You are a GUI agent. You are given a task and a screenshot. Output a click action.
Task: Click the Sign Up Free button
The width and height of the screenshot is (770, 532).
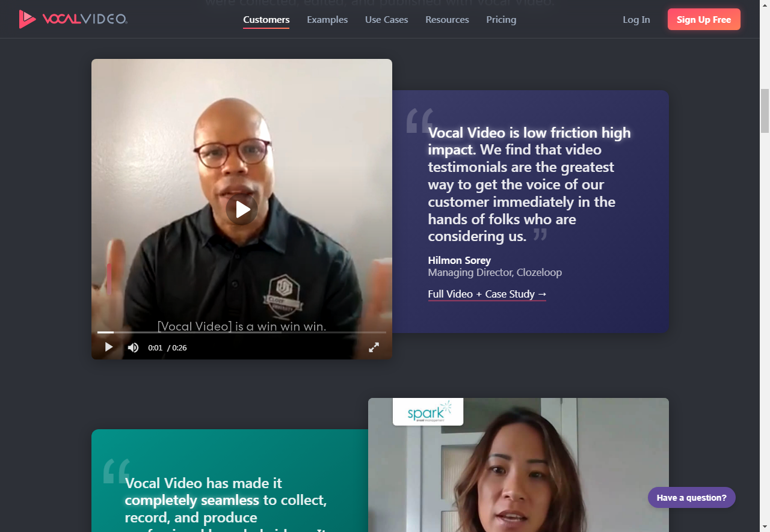pos(704,19)
